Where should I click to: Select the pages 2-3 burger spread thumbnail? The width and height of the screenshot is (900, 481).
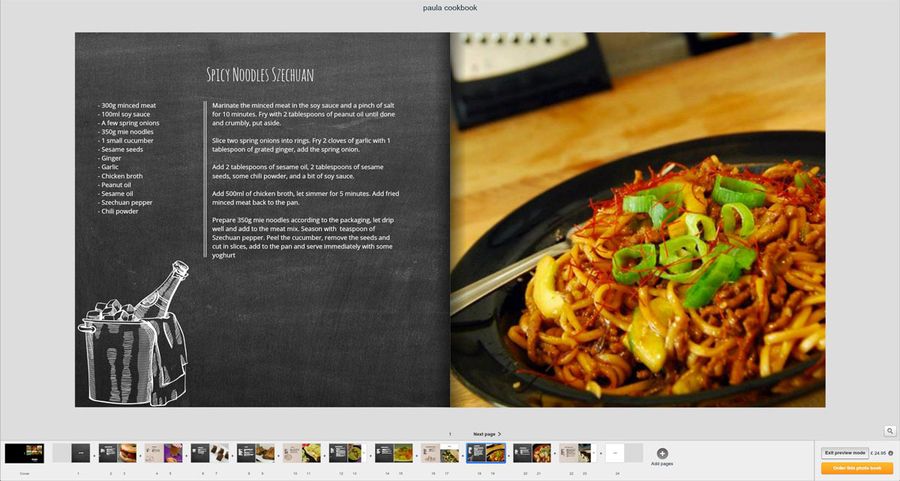click(x=117, y=453)
